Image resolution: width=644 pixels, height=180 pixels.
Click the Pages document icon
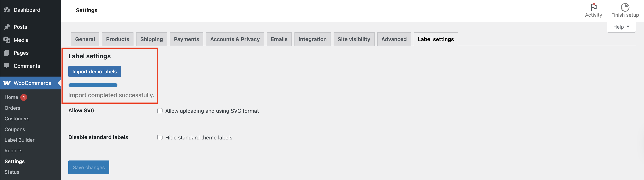pos(7,53)
